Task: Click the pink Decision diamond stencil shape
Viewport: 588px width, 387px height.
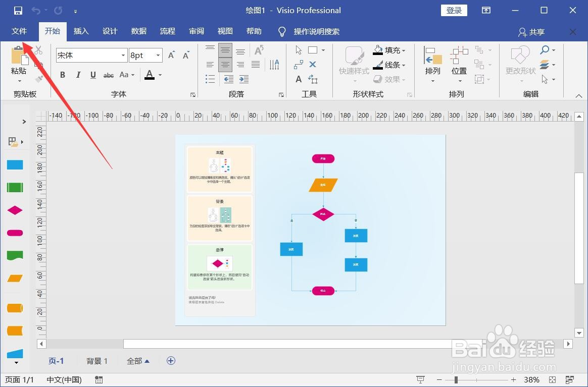Action: coord(15,210)
